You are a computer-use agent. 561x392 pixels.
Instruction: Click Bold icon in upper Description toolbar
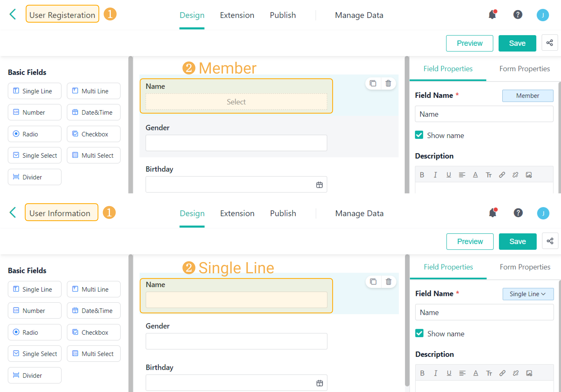tap(422, 175)
